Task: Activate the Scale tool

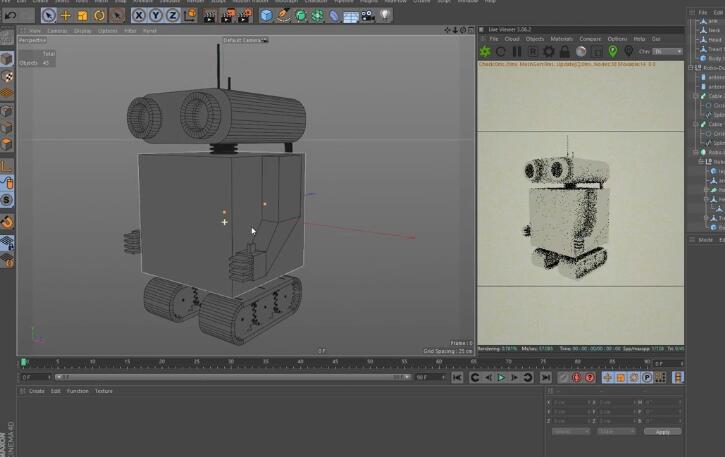Action: pos(82,15)
